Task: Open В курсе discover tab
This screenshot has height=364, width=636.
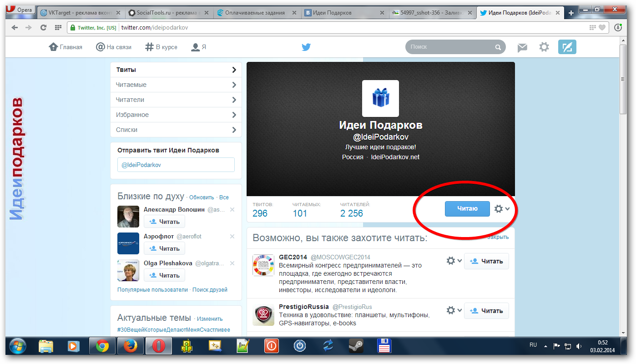Action: [x=162, y=47]
